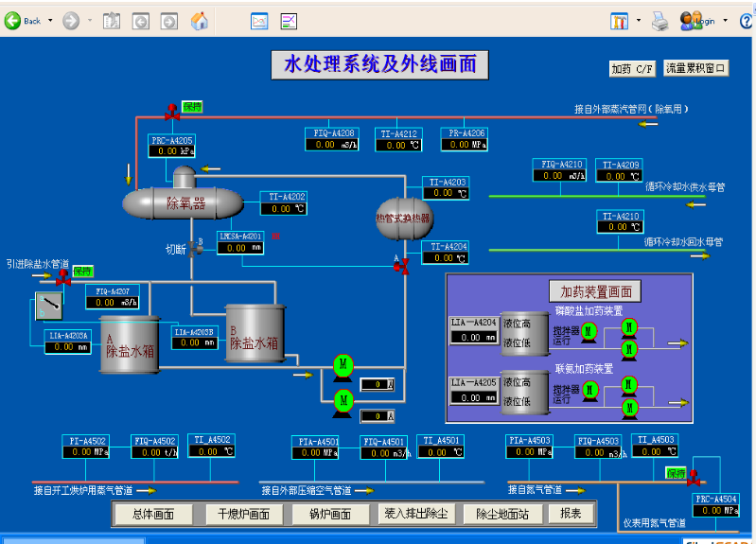Toggle the 保持 indicator near the top steam valve

pos(193,106)
